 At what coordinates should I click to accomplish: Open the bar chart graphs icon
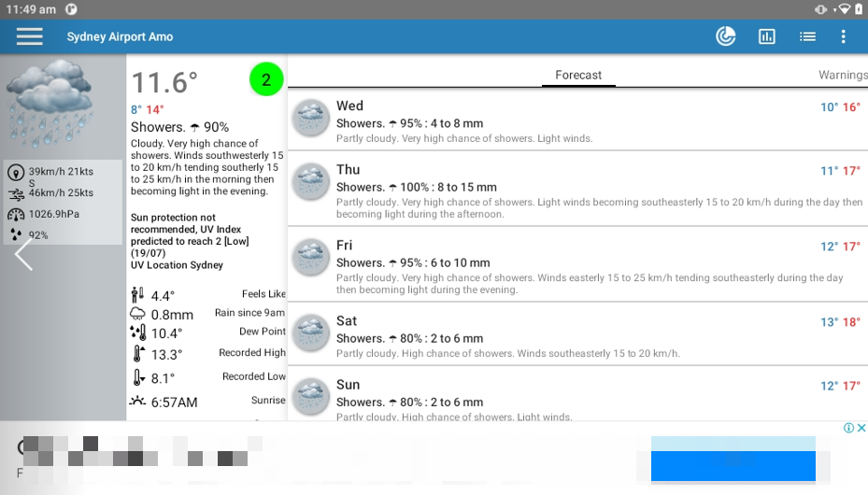coord(767,36)
